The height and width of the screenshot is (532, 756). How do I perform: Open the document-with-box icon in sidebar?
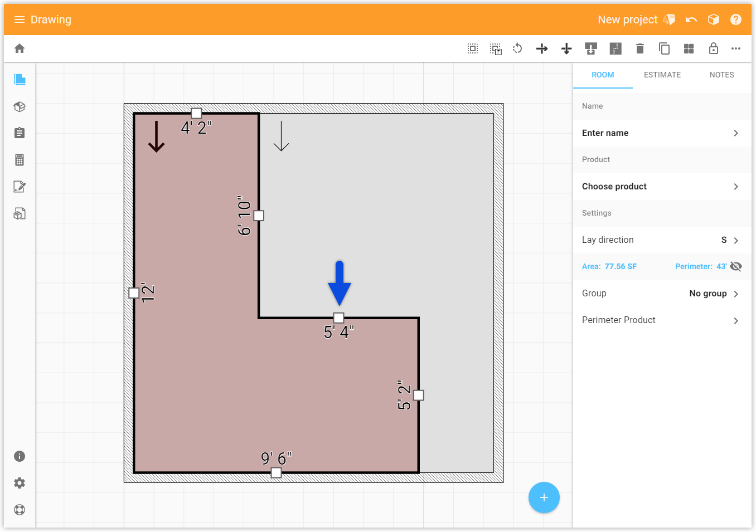click(x=20, y=213)
